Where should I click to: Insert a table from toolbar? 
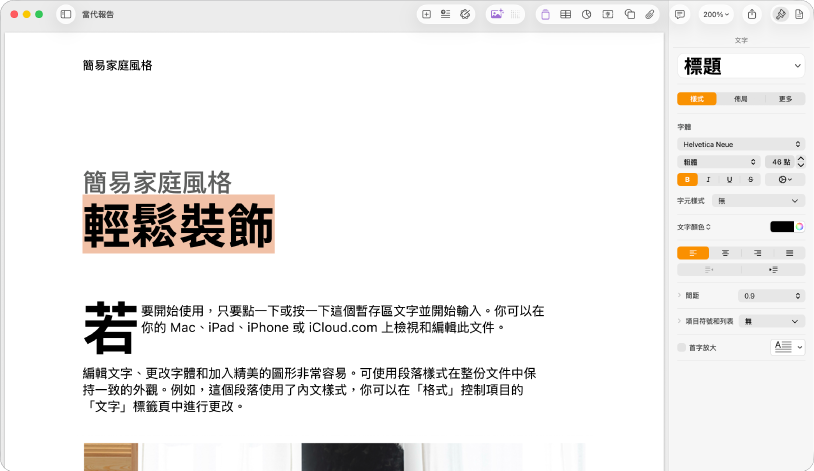[x=566, y=15]
